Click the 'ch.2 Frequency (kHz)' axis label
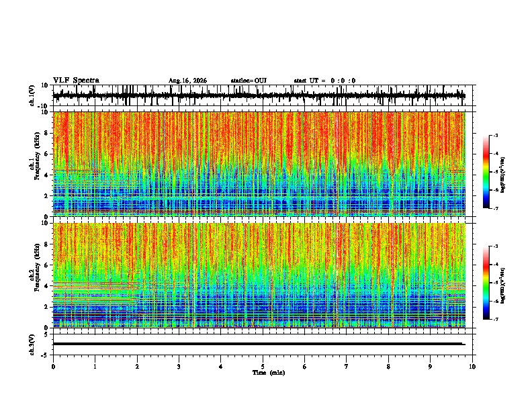Screen dimensions: 532x411 pos(34,267)
